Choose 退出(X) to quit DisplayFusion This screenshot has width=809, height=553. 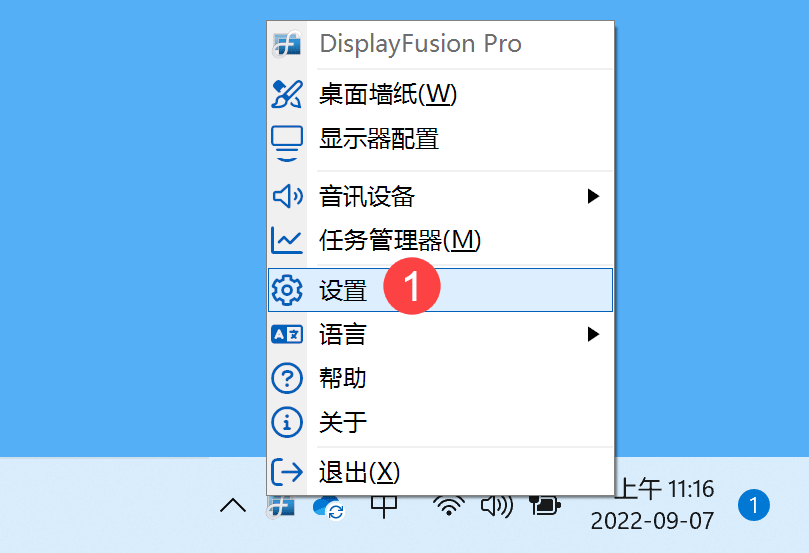(360, 472)
